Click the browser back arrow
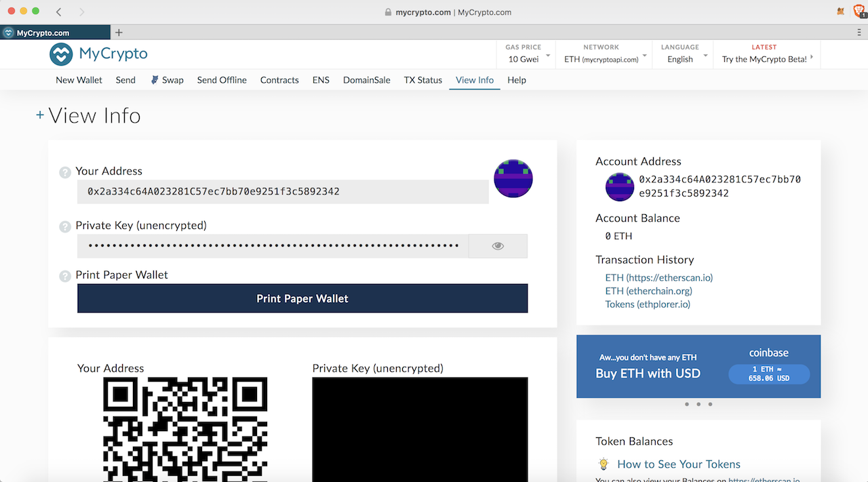The image size is (868, 482). pyautogui.click(x=59, y=12)
